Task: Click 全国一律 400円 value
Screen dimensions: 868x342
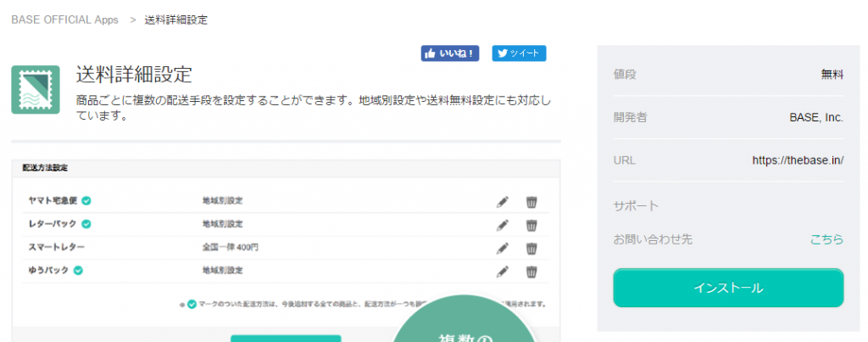Action: click(x=231, y=247)
